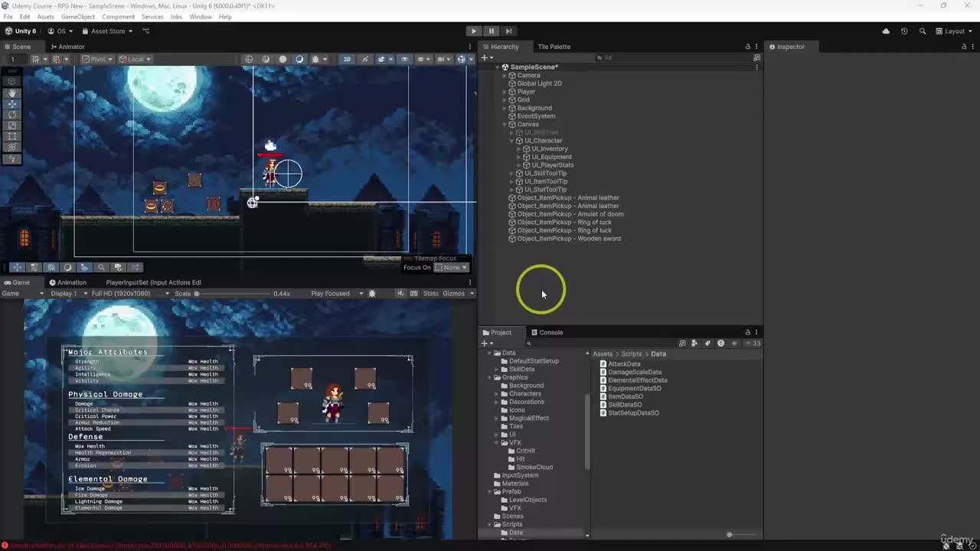Select the Rect tool
The width and height of the screenshot is (980, 551).
(12, 135)
